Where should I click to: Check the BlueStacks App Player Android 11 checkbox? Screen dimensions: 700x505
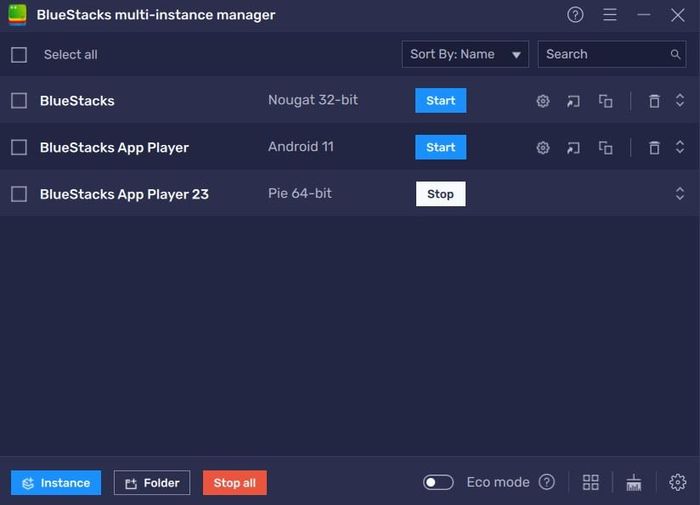19,147
